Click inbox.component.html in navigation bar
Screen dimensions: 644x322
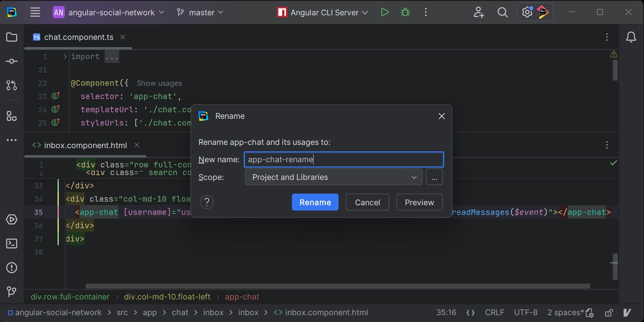[x=321, y=313]
